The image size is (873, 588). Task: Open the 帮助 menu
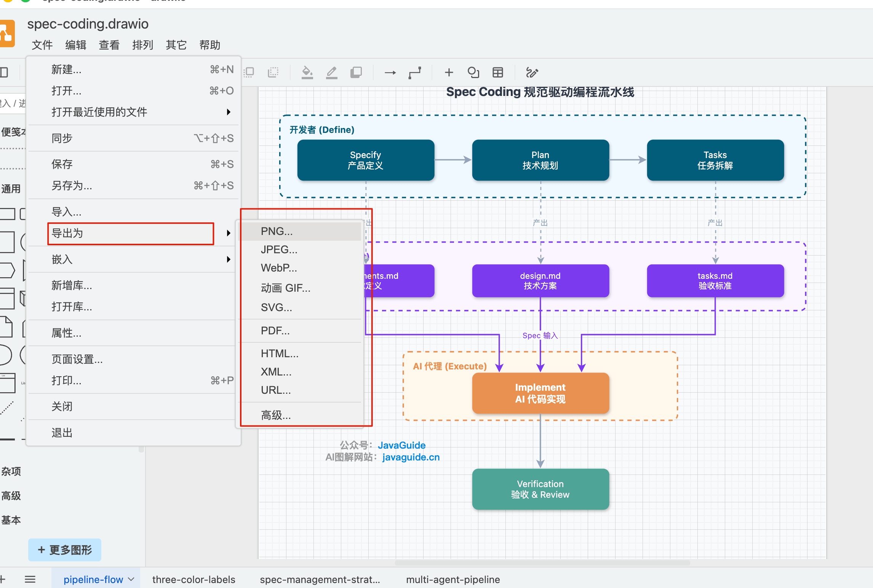click(210, 45)
